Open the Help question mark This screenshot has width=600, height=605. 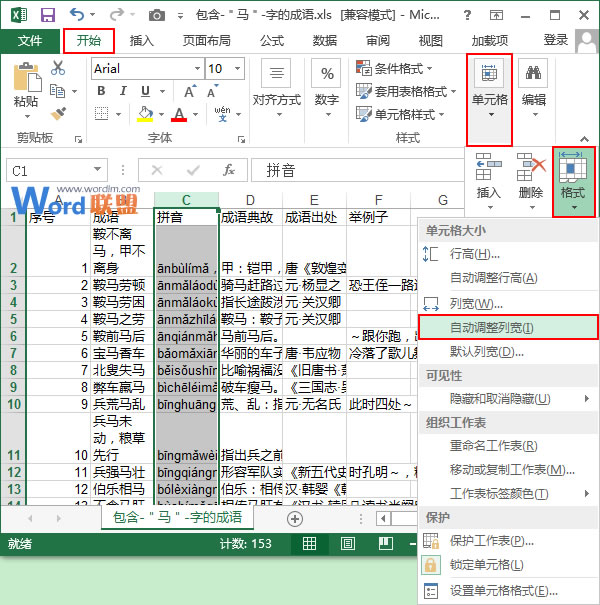467,15
